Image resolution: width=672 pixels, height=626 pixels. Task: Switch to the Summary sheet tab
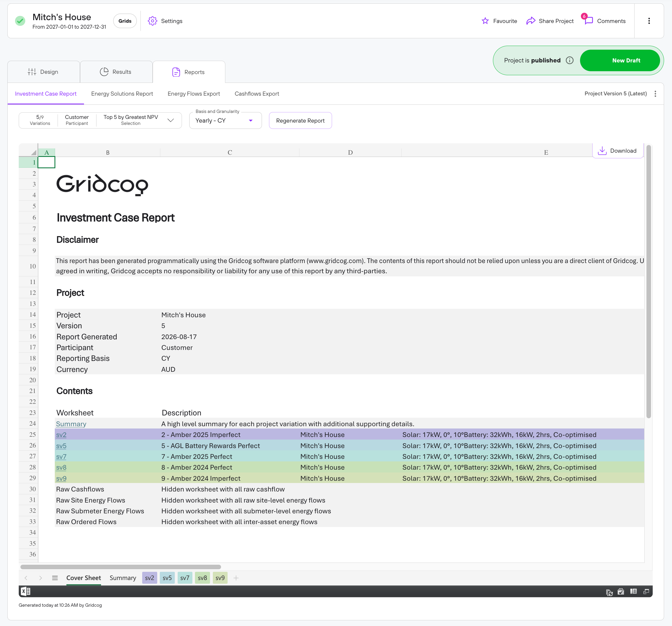click(123, 578)
